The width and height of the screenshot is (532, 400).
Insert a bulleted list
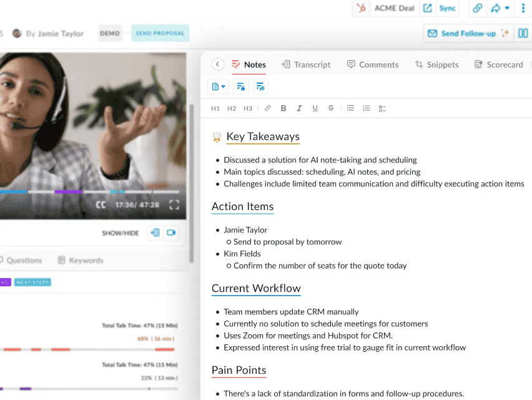coord(350,108)
